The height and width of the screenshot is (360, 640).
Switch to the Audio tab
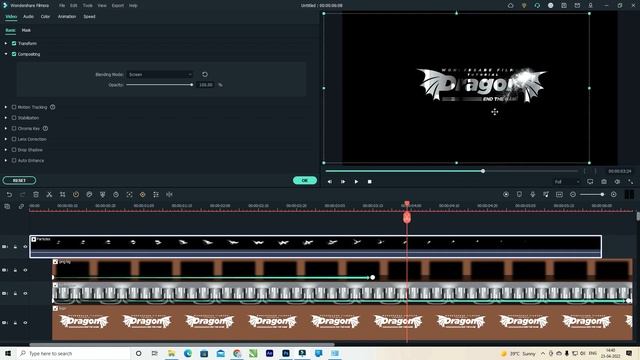(28, 17)
